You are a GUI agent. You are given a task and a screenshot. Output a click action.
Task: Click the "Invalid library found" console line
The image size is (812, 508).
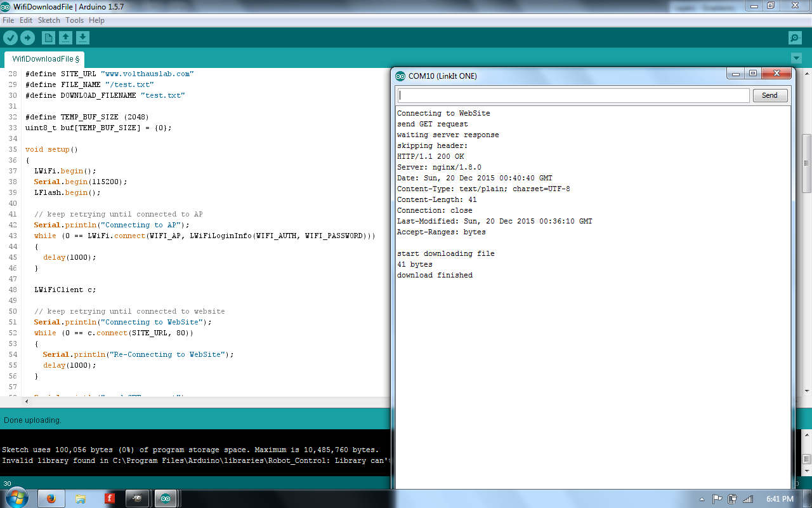tap(195, 460)
